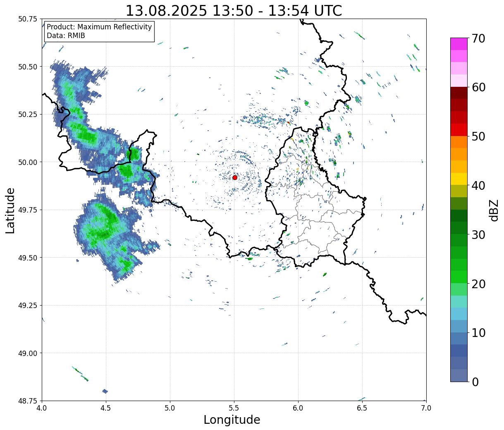Click latitude tick label 50.75
Viewport: 504px width, 430px height.
[x=28, y=19]
